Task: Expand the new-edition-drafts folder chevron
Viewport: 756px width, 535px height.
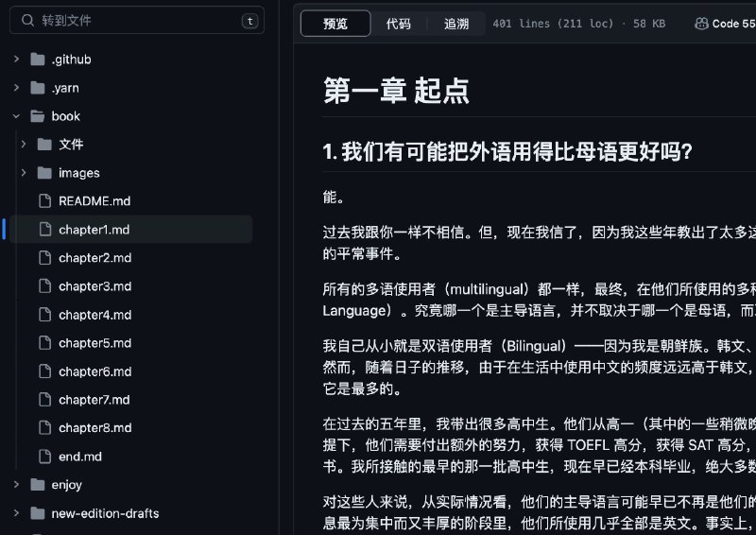Action: 16,513
